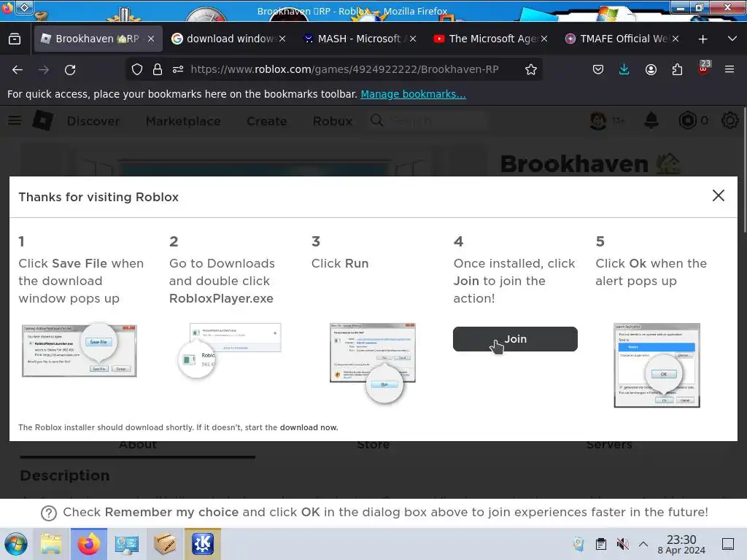Screen dimensions: 747x560
Task: Click the Save File step screenshot
Action: coord(80,351)
